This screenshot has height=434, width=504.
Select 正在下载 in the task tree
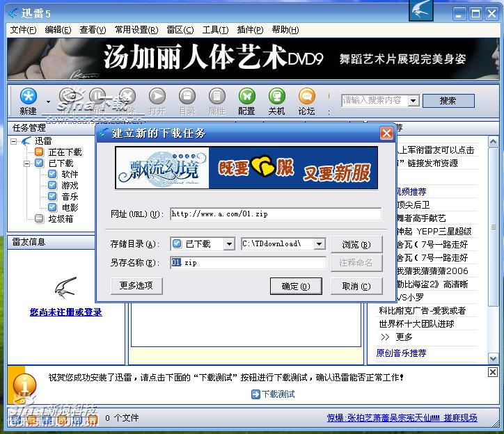[65, 152]
